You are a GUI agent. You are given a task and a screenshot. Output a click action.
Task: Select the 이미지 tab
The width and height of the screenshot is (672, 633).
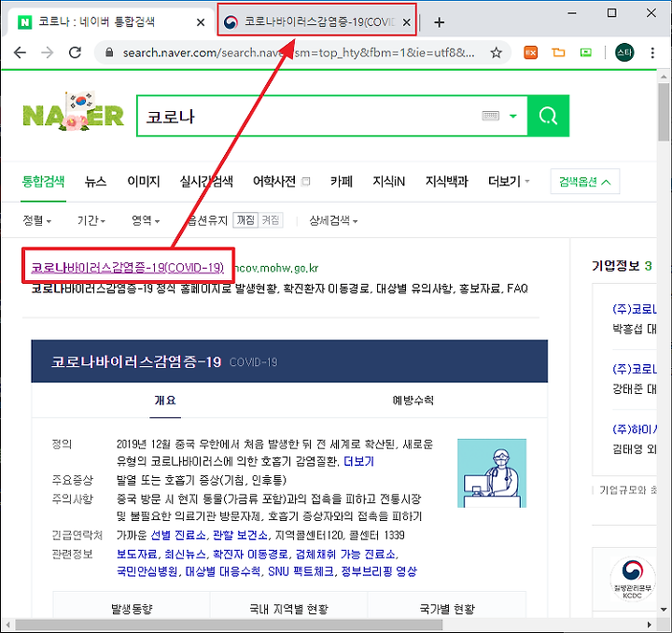pos(144,182)
